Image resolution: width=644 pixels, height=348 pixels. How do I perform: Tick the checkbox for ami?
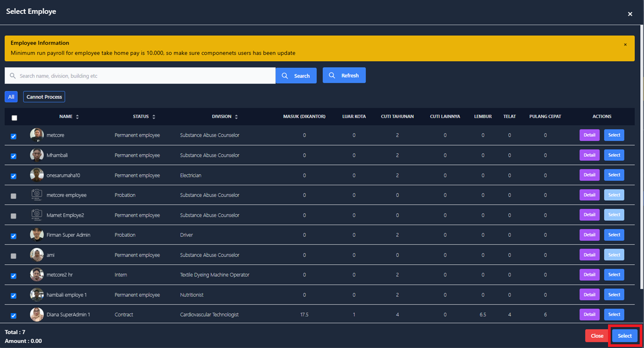pyautogui.click(x=13, y=256)
